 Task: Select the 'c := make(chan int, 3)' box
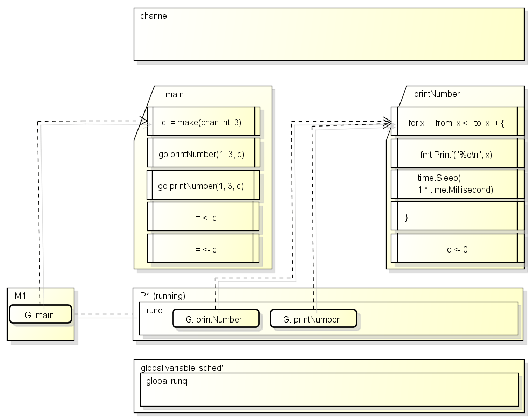[x=204, y=121]
